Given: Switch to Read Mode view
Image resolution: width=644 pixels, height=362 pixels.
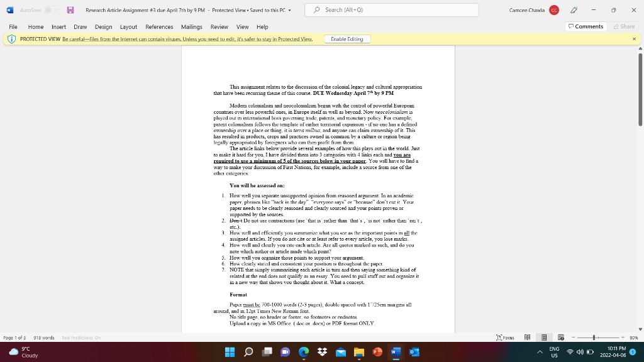Looking at the screenshot, I should coord(528,337).
